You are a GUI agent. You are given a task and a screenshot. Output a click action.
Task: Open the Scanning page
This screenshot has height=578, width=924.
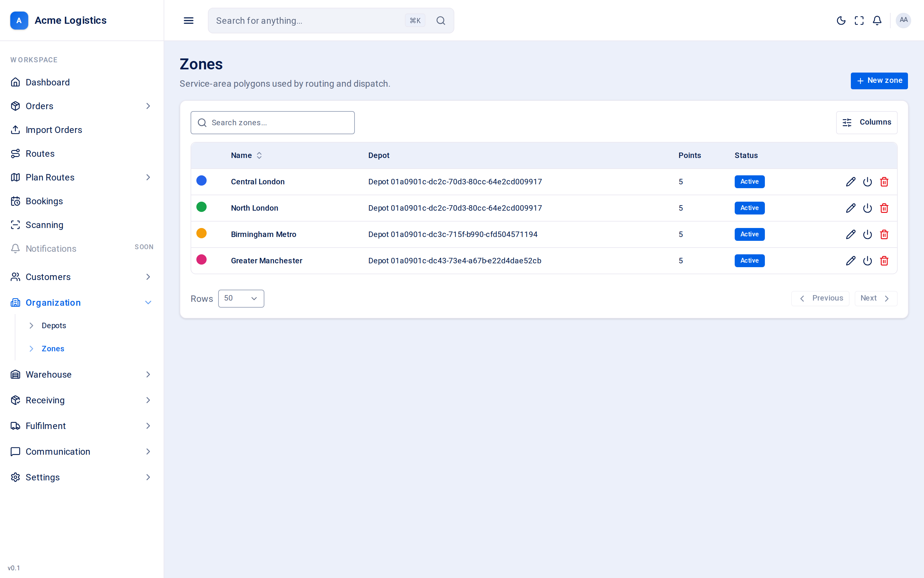point(82,225)
